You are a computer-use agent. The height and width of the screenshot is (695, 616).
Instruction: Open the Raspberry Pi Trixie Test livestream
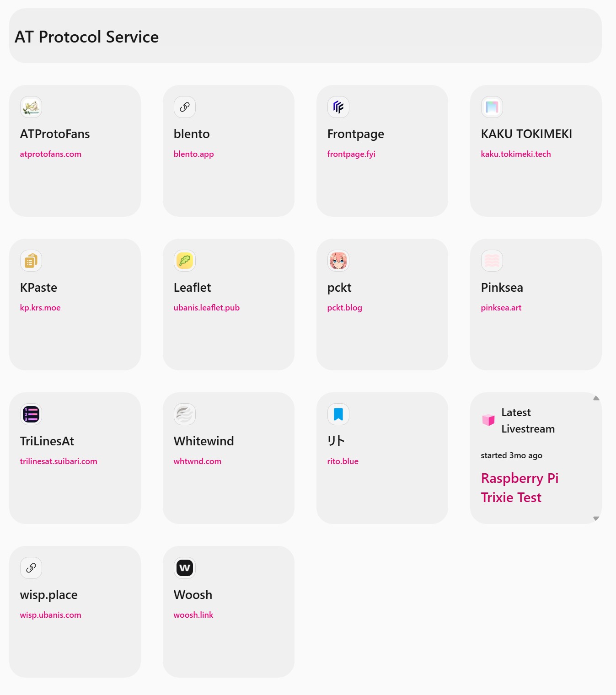click(520, 488)
